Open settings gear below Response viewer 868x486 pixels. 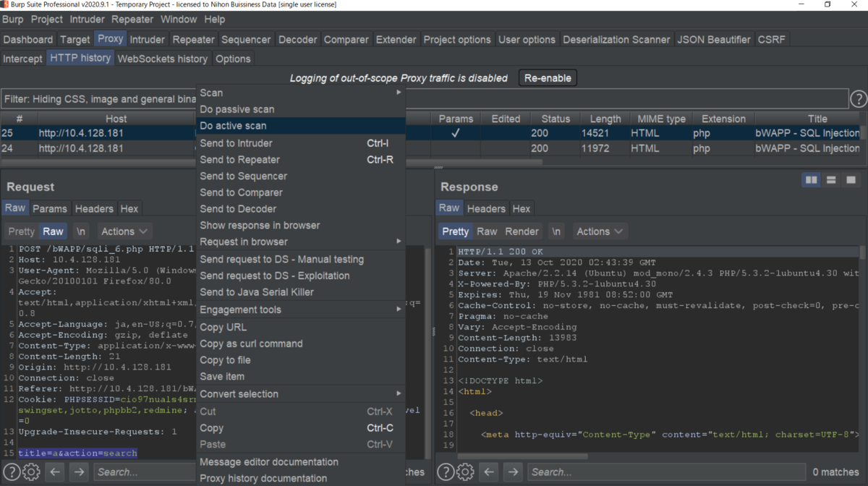click(465, 472)
